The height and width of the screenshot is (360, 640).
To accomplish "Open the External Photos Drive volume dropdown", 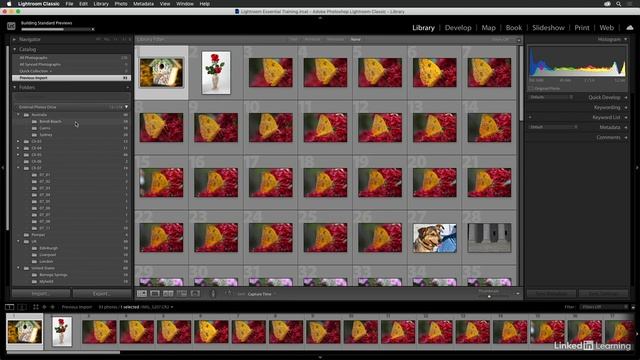I will [126, 107].
